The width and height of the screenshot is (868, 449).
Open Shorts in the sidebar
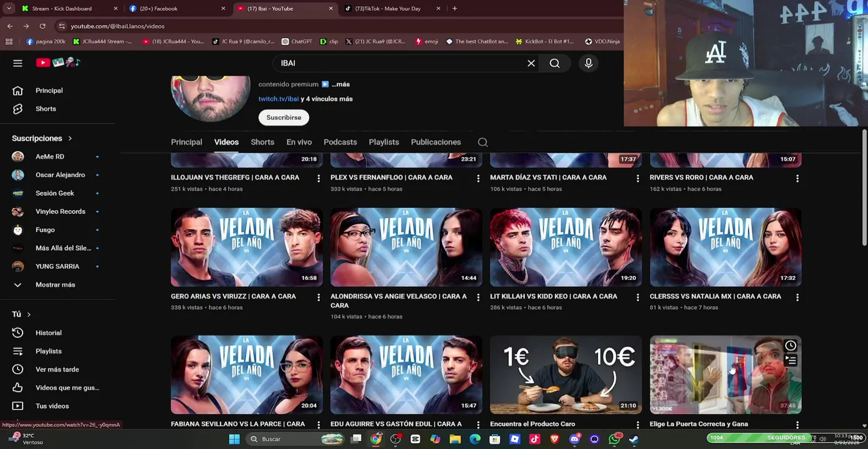pos(46,109)
